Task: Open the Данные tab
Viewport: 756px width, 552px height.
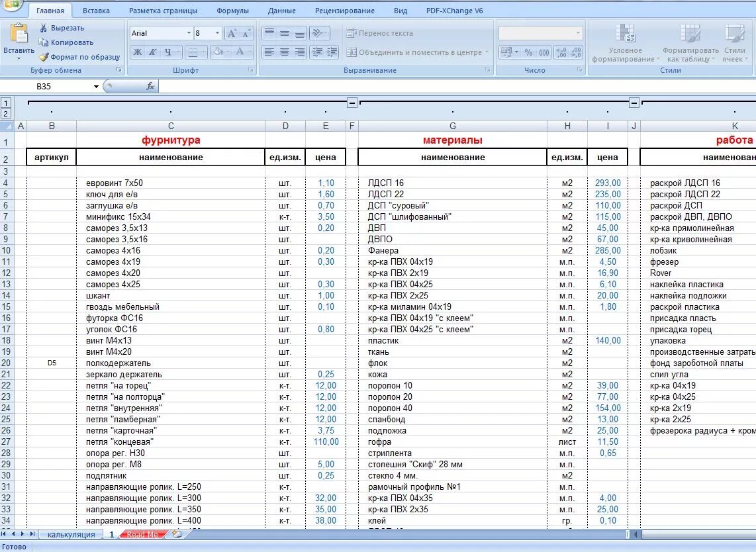Action: point(281,11)
